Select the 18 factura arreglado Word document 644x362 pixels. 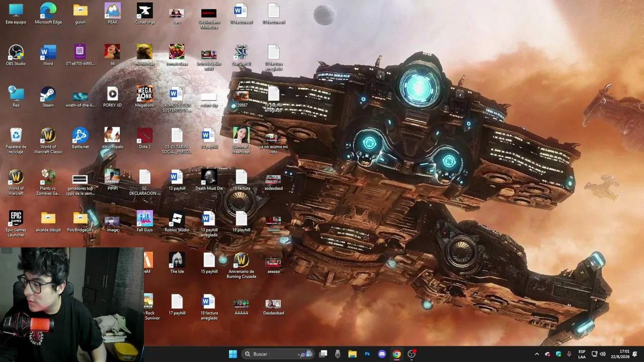point(209,308)
